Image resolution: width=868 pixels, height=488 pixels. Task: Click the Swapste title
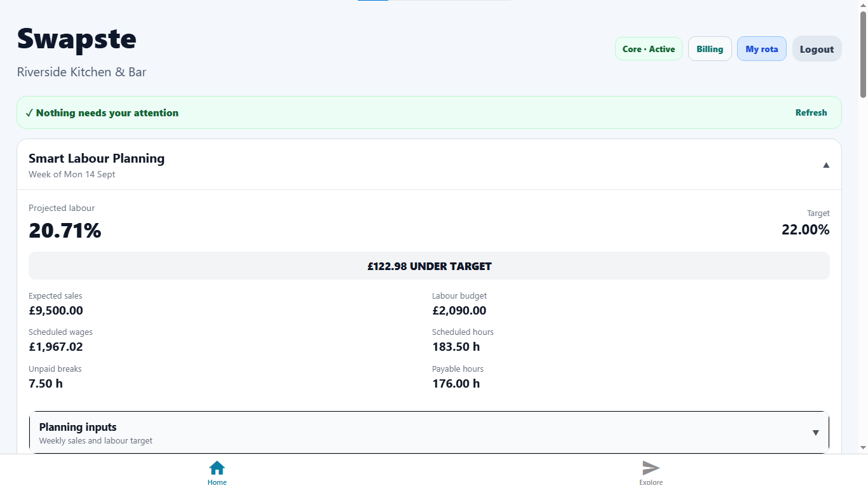[x=76, y=38]
